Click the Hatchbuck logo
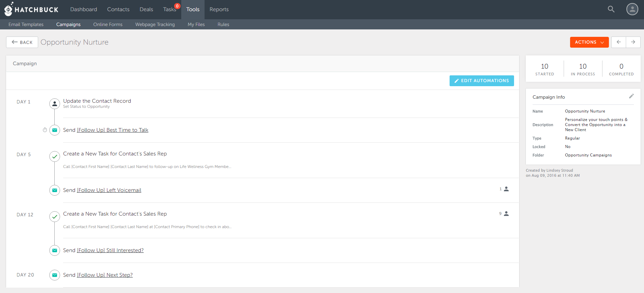This screenshot has height=293, width=644. (31, 9)
